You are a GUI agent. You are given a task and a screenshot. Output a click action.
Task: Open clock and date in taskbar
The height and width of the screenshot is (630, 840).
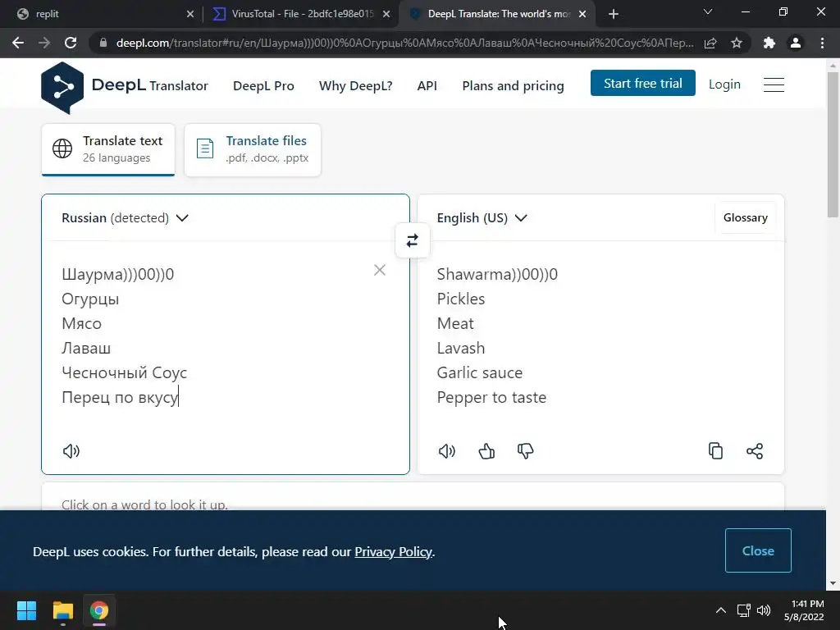coord(804,610)
